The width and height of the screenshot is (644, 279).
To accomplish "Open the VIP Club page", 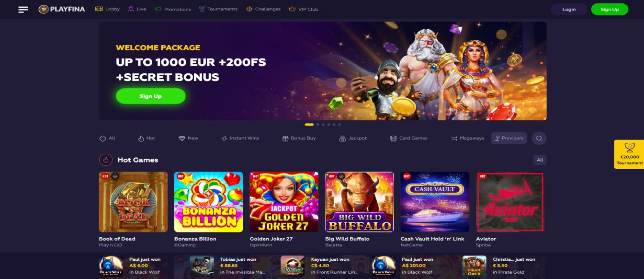I will (304, 9).
